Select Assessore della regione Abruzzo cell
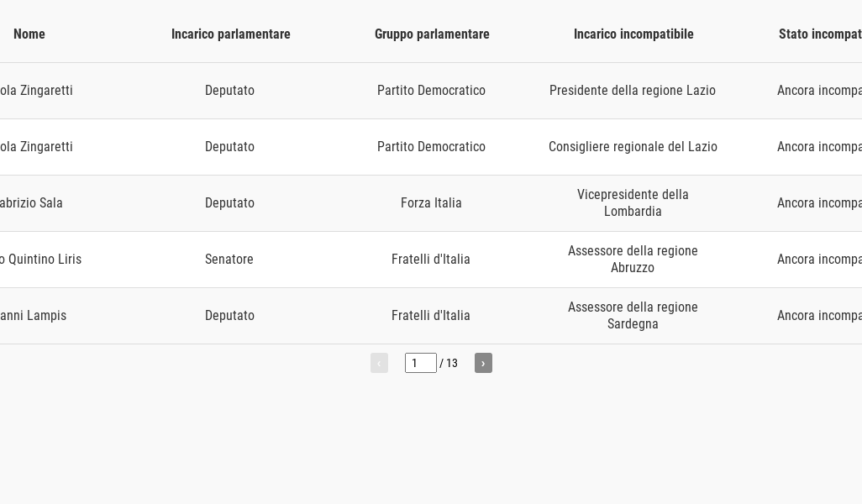This screenshot has width=862, height=504. 633,259
